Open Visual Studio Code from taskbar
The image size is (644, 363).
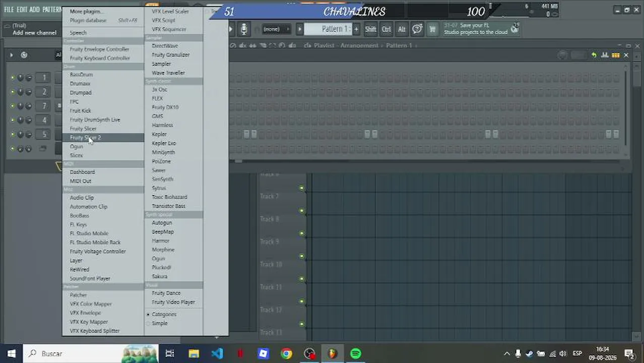pyautogui.click(x=217, y=353)
